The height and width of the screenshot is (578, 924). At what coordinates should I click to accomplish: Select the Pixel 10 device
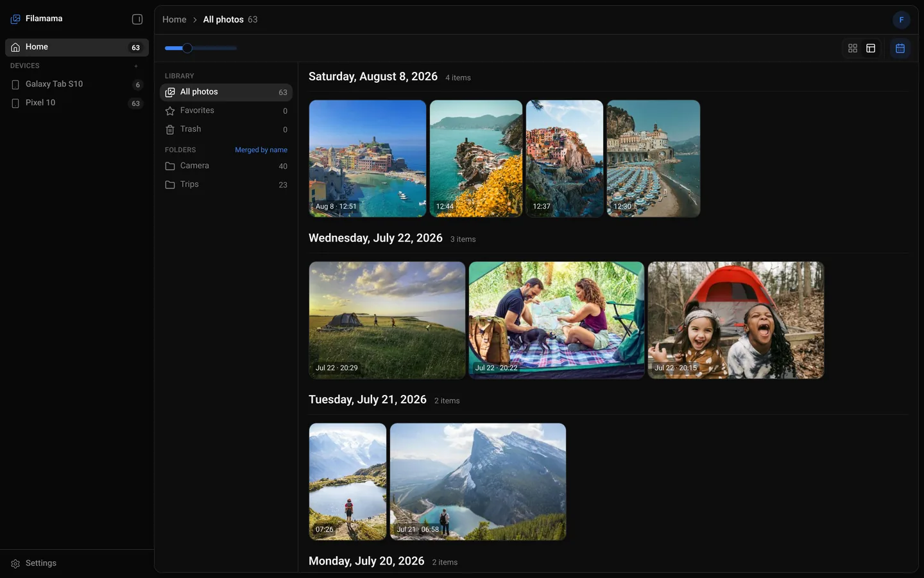click(77, 103)
